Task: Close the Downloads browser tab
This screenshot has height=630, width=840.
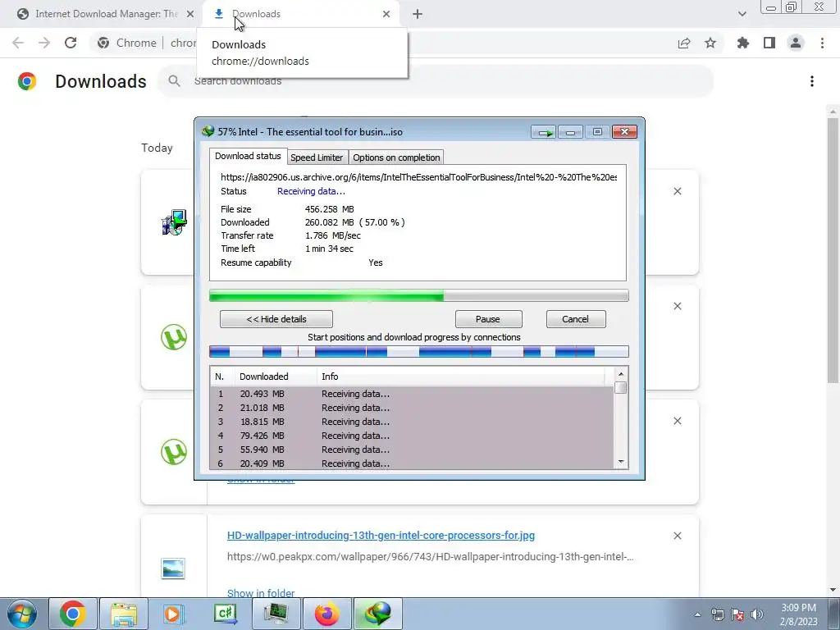Action: 386,14
